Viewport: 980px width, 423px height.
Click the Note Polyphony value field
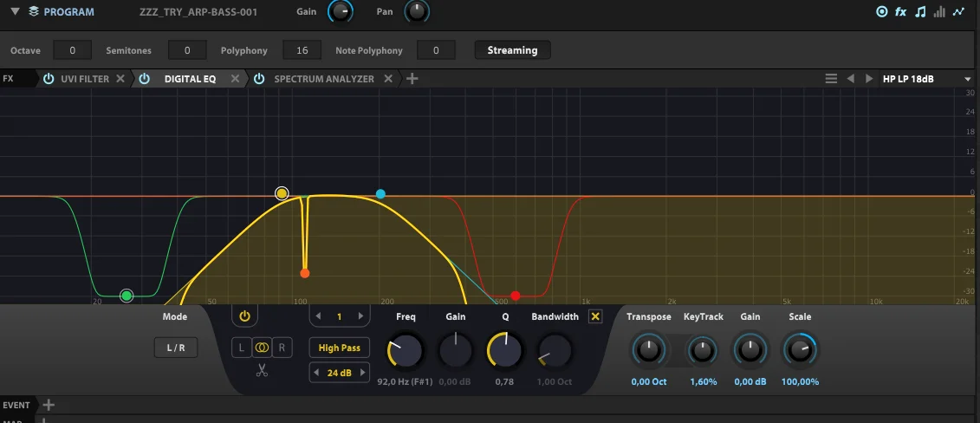point(436,50)
